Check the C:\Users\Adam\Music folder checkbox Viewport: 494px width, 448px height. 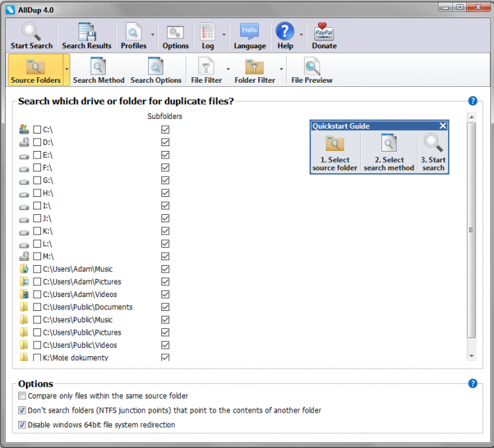[x=37, y=269]
